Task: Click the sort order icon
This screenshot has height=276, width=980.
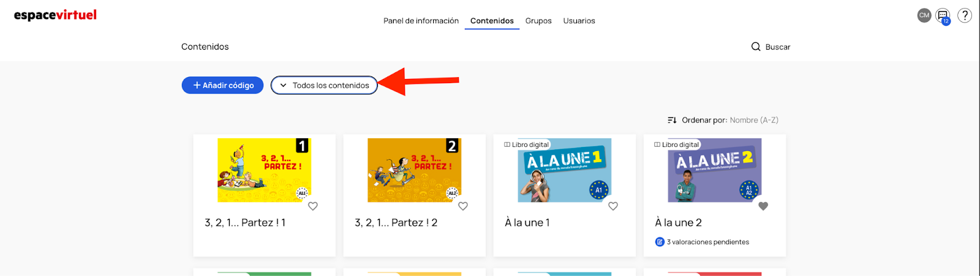Action: tap(672, 120)
